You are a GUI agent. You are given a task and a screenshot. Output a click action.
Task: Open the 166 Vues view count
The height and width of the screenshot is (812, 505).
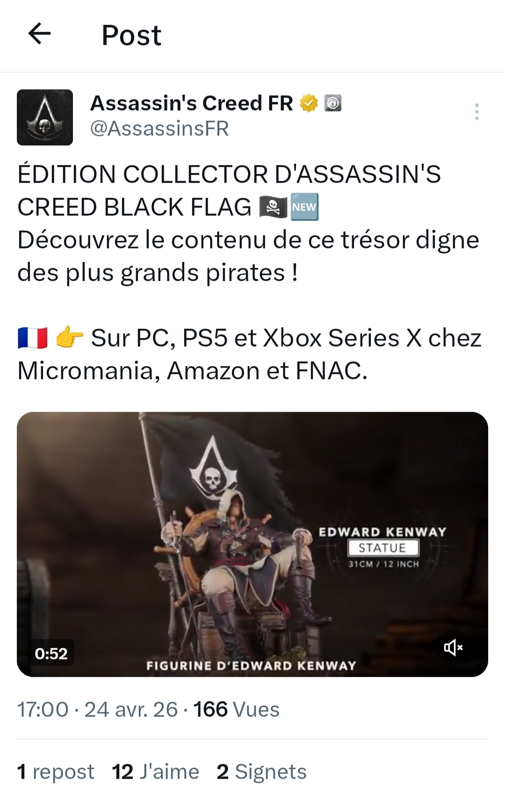[x=236, y=710]
